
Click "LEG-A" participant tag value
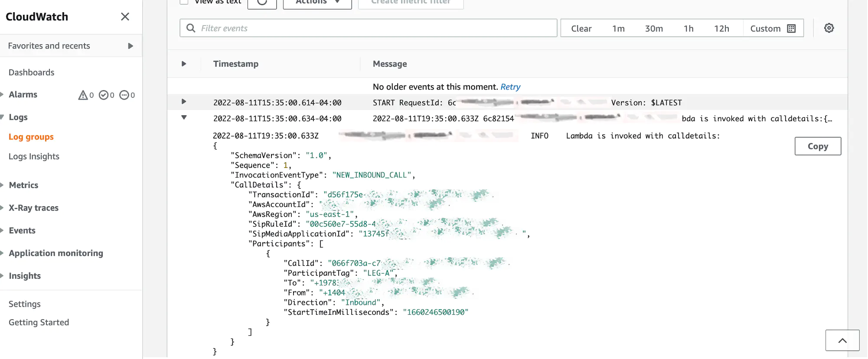click(x=379, y=273)
